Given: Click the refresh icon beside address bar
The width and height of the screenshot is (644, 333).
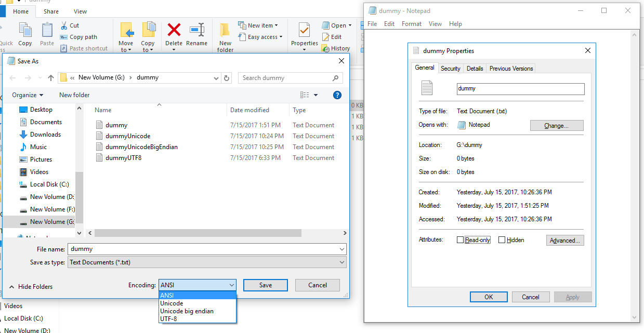Looking at the screenshot, I should 227,78.
